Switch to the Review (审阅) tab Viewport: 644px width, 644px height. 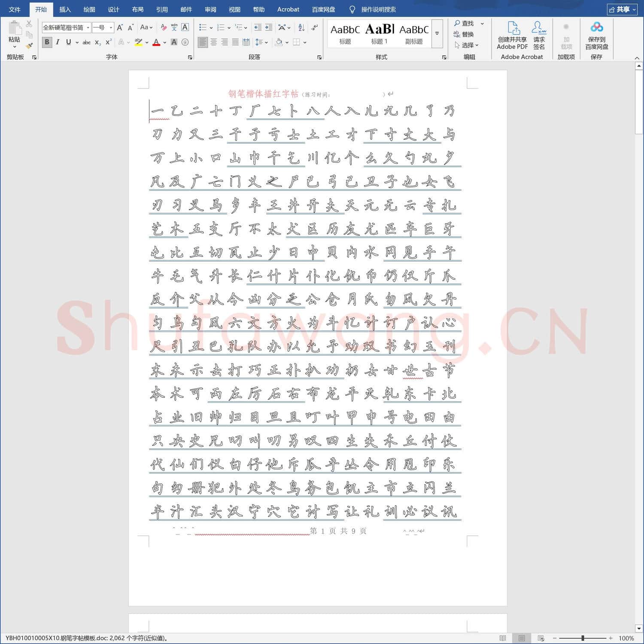(x=210, y=9)
